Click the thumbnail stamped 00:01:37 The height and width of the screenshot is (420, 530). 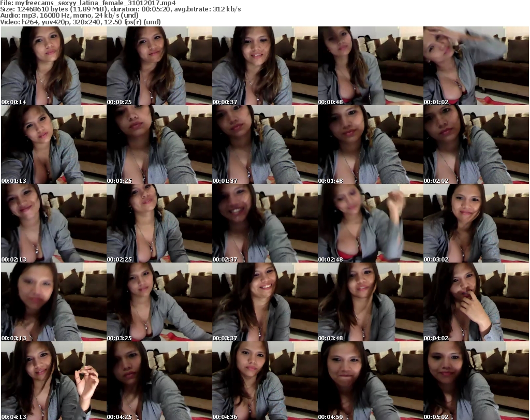pyautogui.click(x=264, y=144)
